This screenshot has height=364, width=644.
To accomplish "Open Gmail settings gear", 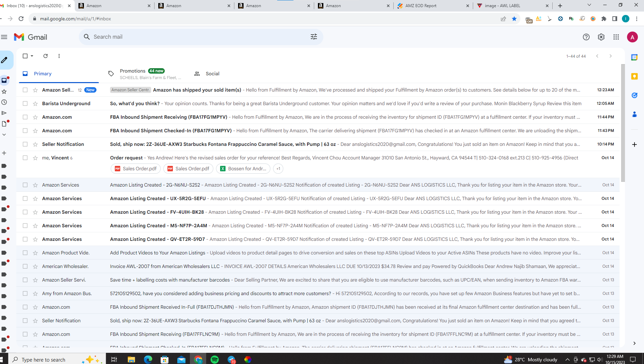I will pyautogui.click(x=601, y=37).
